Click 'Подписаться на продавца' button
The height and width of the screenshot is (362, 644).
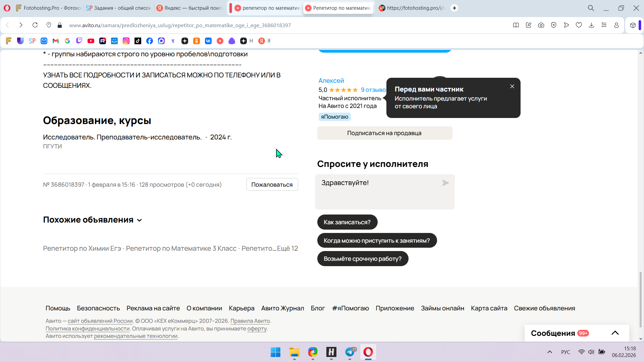[x=384, y=133]
